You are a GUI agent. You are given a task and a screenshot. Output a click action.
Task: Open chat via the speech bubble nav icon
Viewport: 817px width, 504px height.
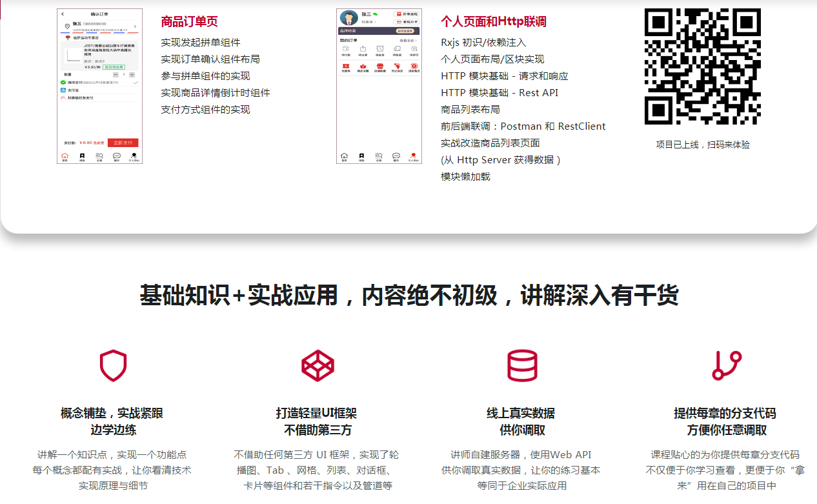[x=395, y=156]
